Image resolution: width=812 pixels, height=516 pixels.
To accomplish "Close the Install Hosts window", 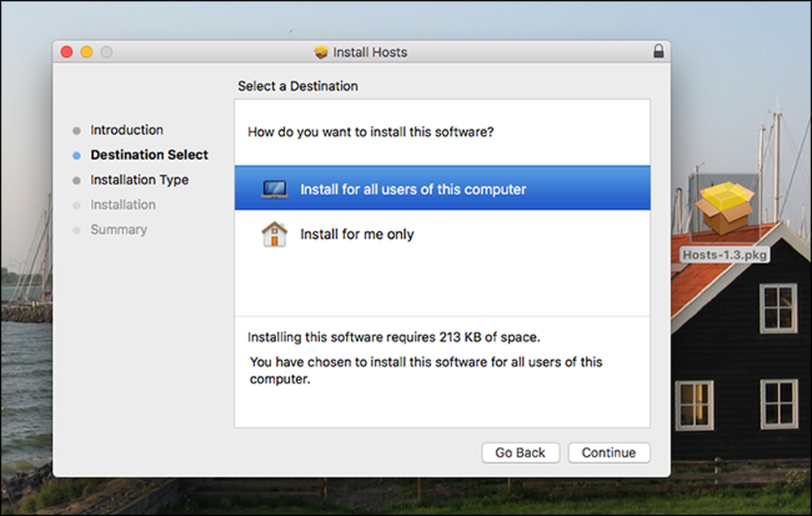I will pos(67,52).
